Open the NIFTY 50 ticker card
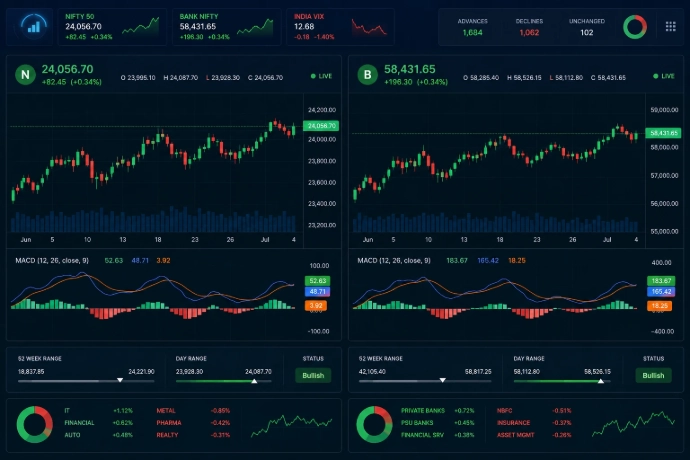The image size is (690, 460). 112,27
